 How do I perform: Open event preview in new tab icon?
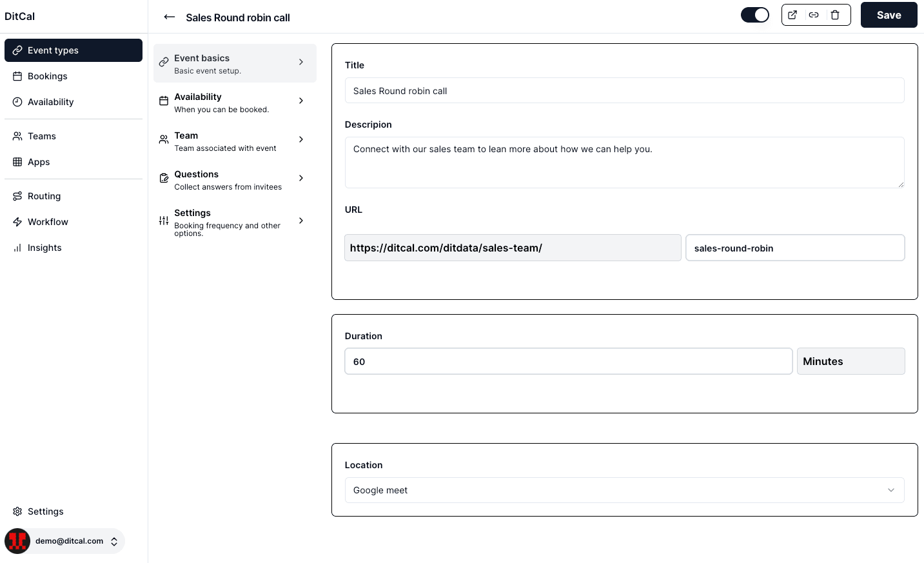(x=792, y=15)
